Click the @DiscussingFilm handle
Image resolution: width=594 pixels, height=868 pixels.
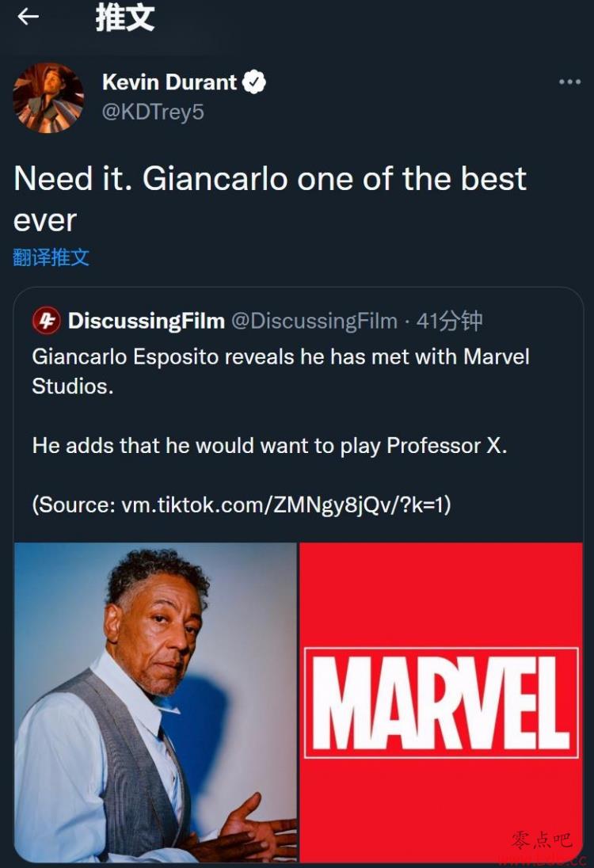tap(314, 321)
